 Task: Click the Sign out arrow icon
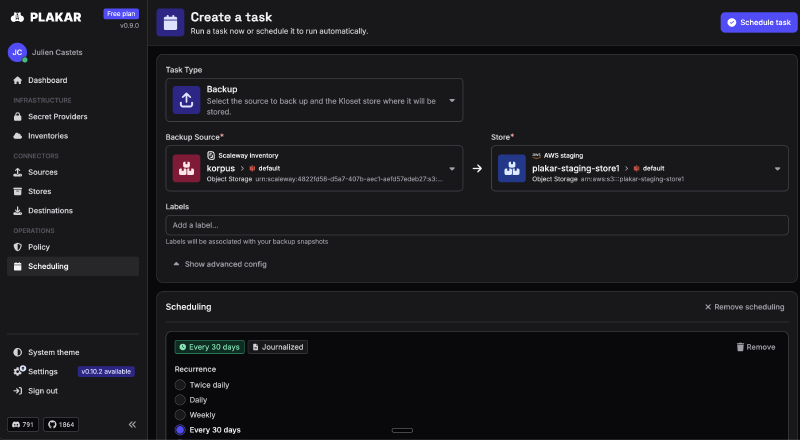point(17,390)
